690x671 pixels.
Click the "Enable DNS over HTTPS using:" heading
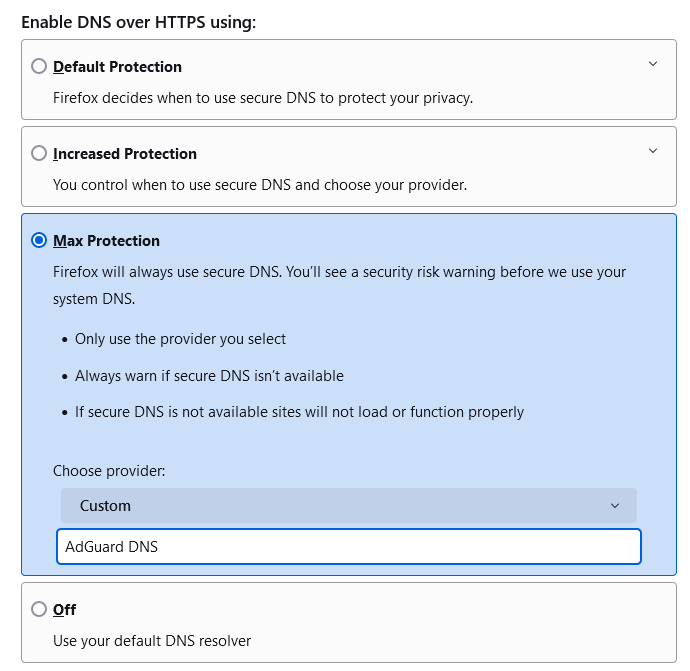click(x=138, y=21)
